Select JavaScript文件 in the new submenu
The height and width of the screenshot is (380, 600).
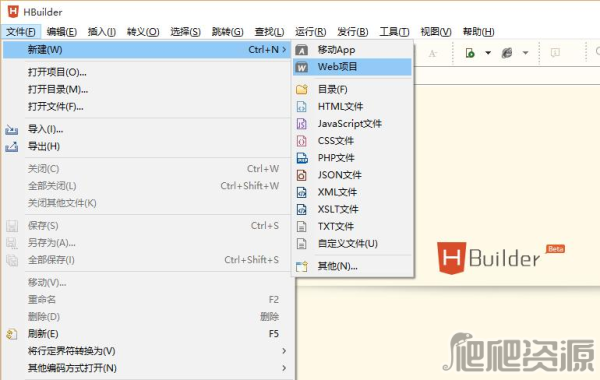coord(352,124)
